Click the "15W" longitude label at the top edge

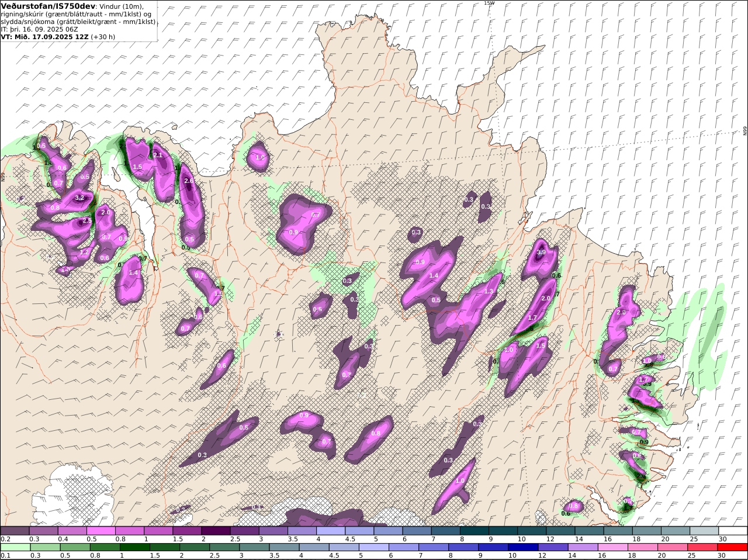[489, 3]
